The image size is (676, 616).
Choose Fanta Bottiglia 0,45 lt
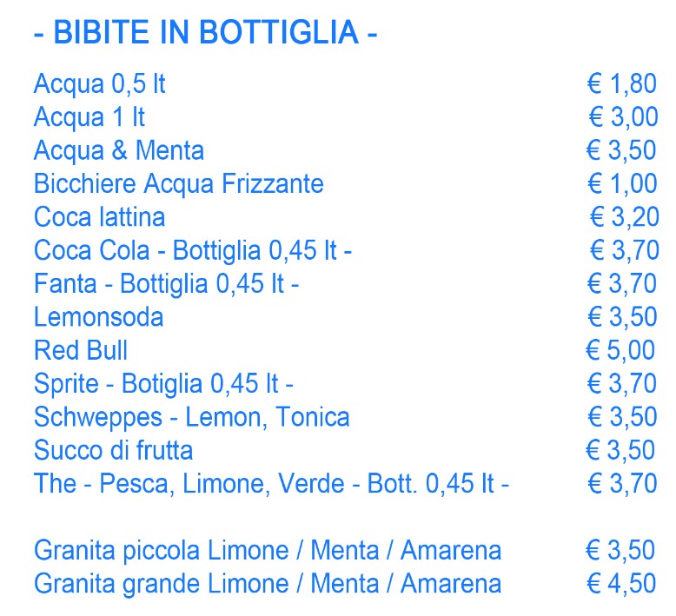(x=167, y=283)
